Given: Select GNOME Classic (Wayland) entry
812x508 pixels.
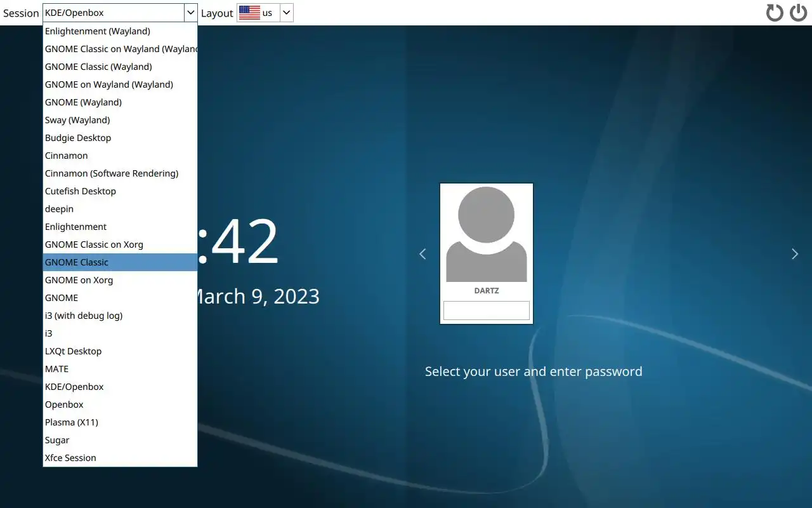Looking at the screenshot, I should tap(120, 67).
